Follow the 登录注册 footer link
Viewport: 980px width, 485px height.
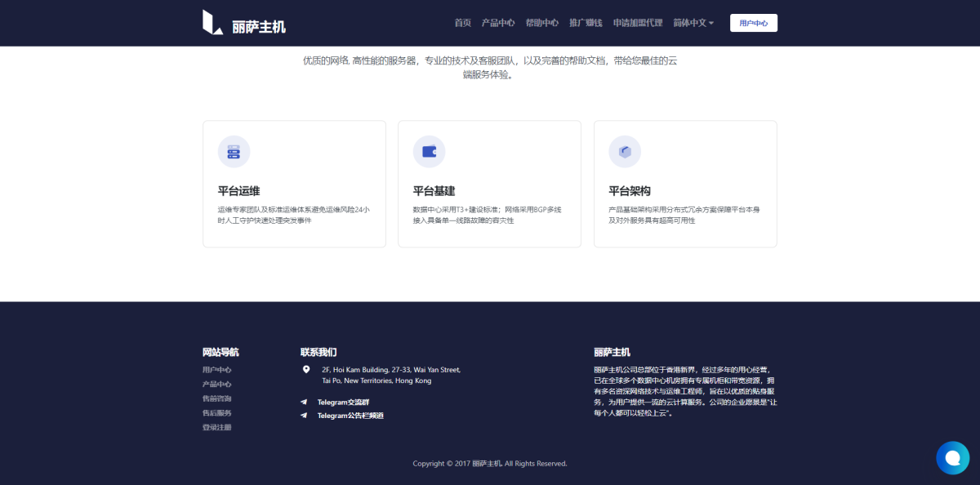point(217,427)
